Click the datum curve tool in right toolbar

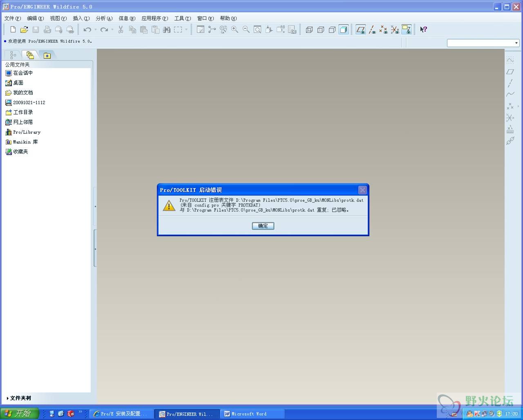(510, 94)
